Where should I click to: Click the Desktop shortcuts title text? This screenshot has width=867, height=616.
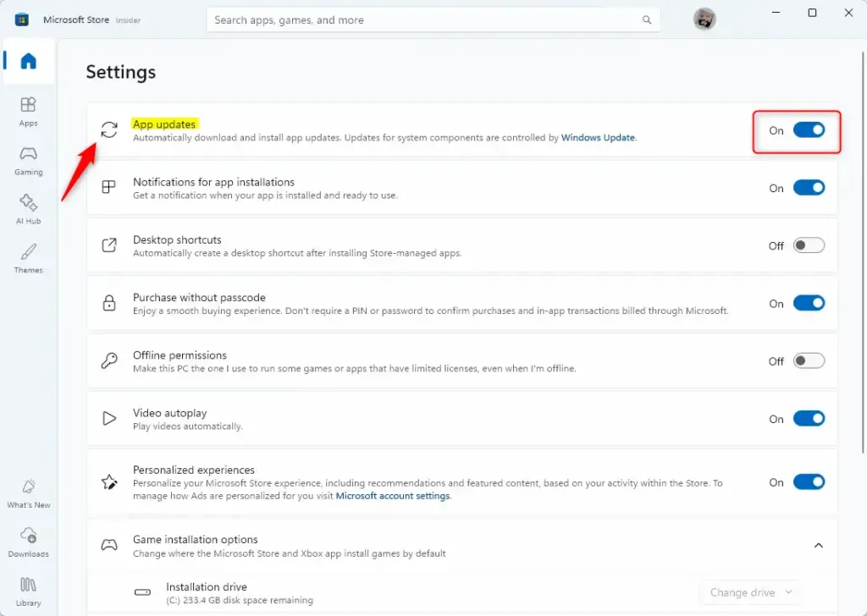tap(177, 239)
